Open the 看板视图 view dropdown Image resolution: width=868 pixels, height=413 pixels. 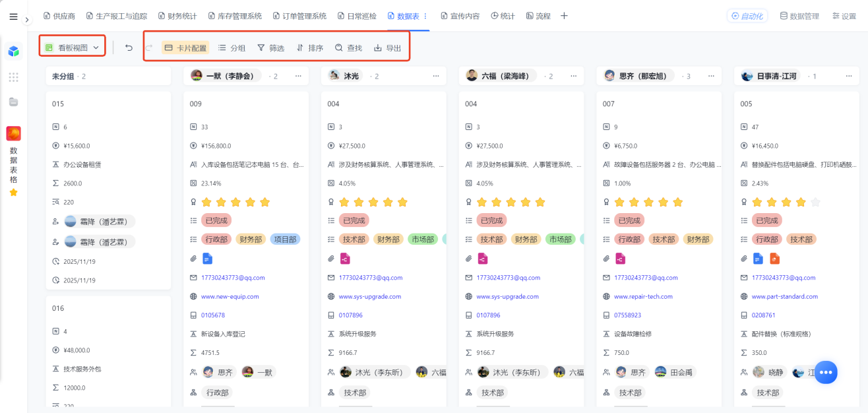click(72, 48)
